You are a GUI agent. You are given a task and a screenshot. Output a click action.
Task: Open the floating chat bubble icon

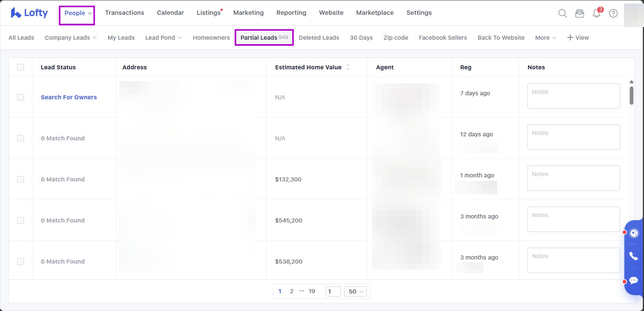(634, 280)
